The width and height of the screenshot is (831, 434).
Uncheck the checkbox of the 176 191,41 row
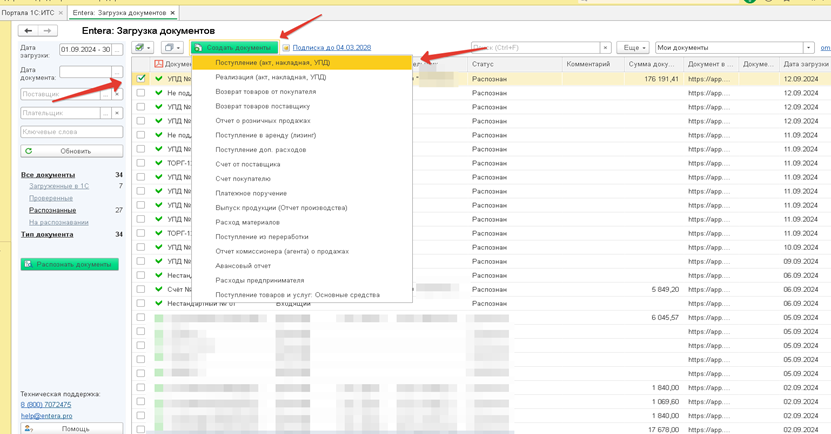pos(140,78)
